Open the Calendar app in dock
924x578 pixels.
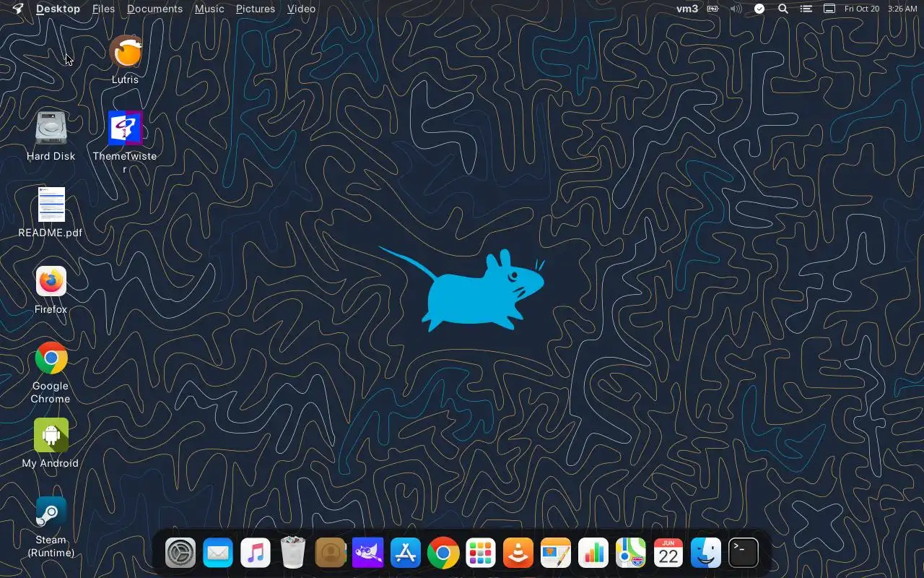coord(668,554)
